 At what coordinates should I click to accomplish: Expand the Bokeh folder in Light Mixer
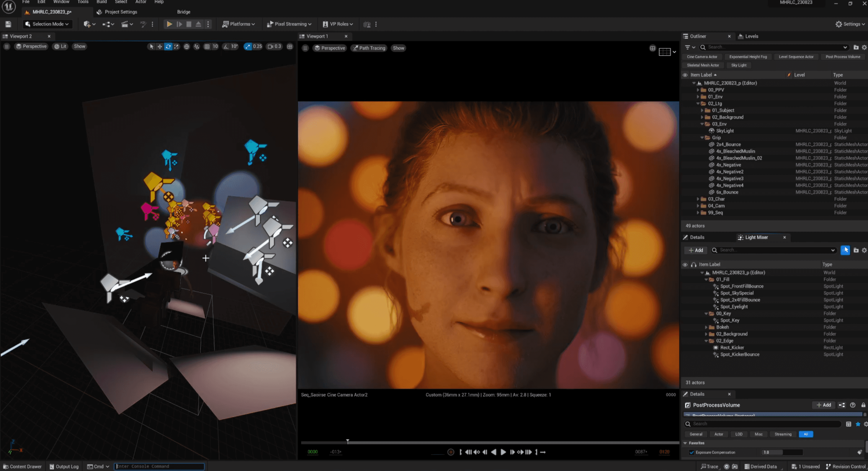tap(706, 327)
